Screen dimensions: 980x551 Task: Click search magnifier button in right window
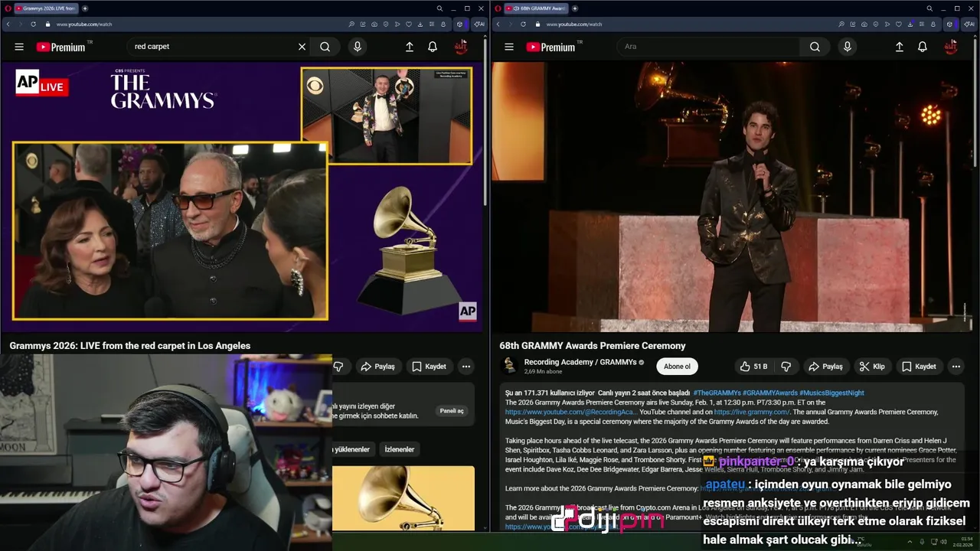(815, 47)
